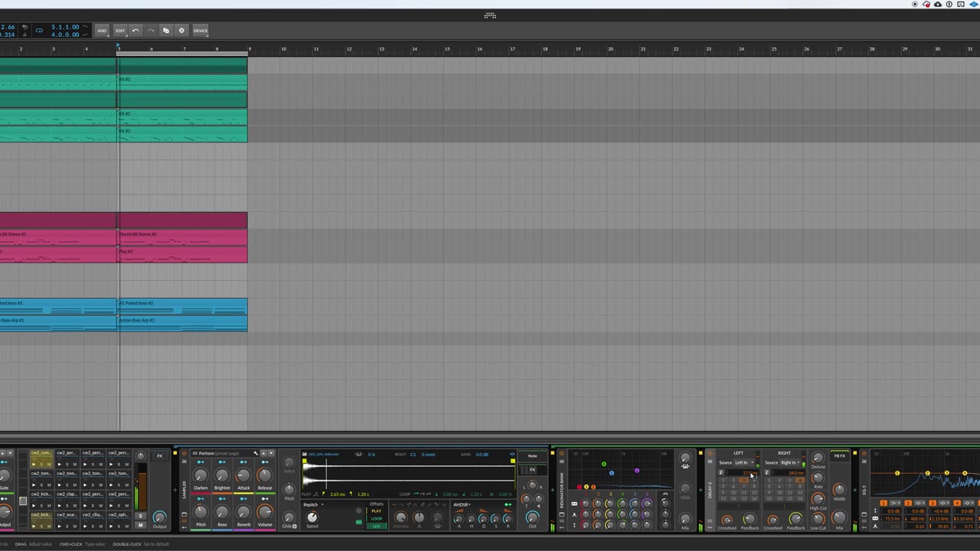
Task: Select the Action Bass Arp #2 clip
Action: pyautogui.click(x=182, y=323)
